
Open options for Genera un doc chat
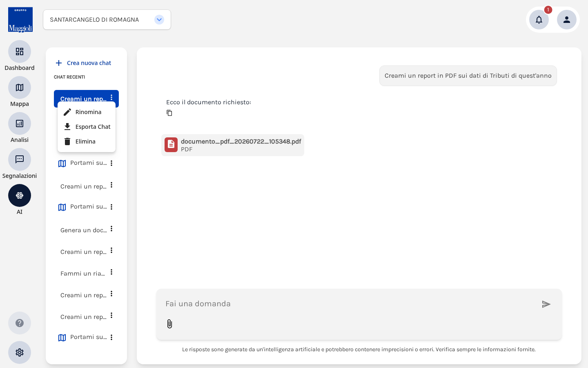tap(111, 229)
